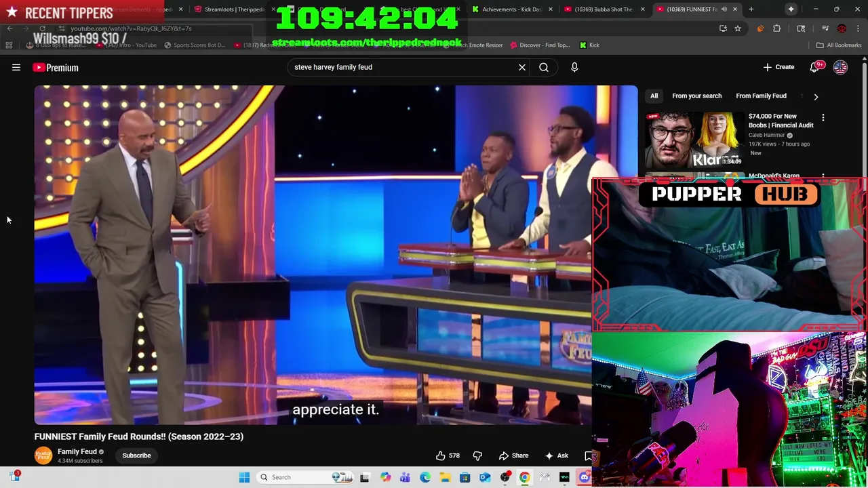868x488 pixels.
Task: Dislike the video with thumbs down
Action: click(x=477, y=455)
